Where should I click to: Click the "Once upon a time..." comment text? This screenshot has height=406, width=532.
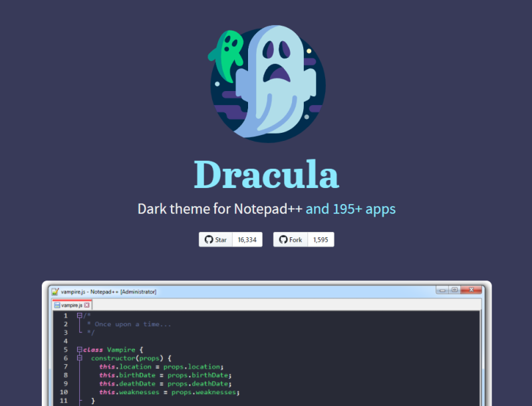(132, 324)
